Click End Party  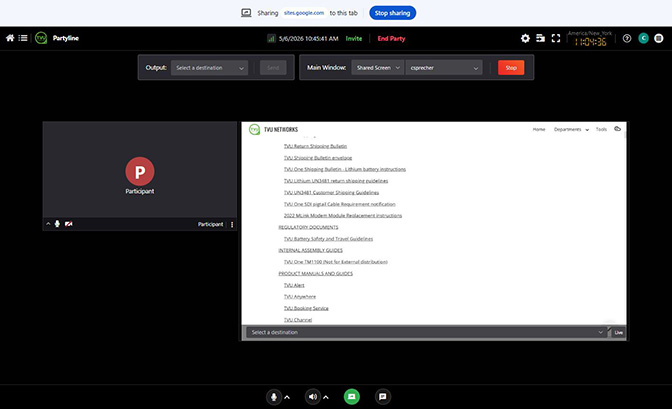(x=391, y=39)
